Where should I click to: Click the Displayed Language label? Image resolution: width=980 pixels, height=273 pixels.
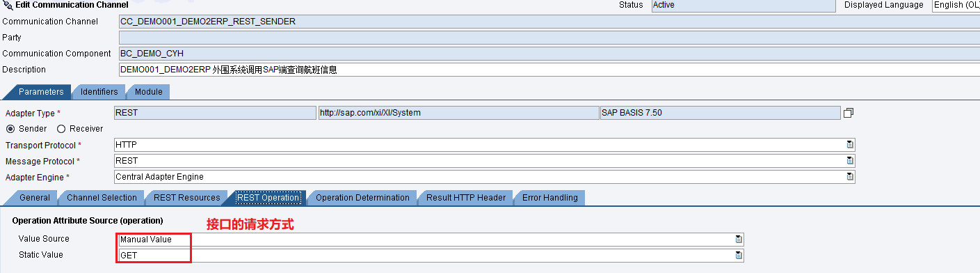point(884,5)
